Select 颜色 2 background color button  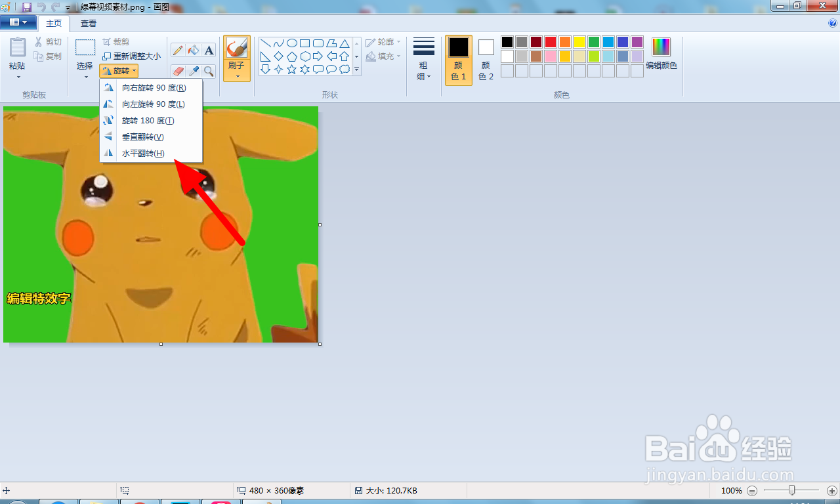coord(486,60)
